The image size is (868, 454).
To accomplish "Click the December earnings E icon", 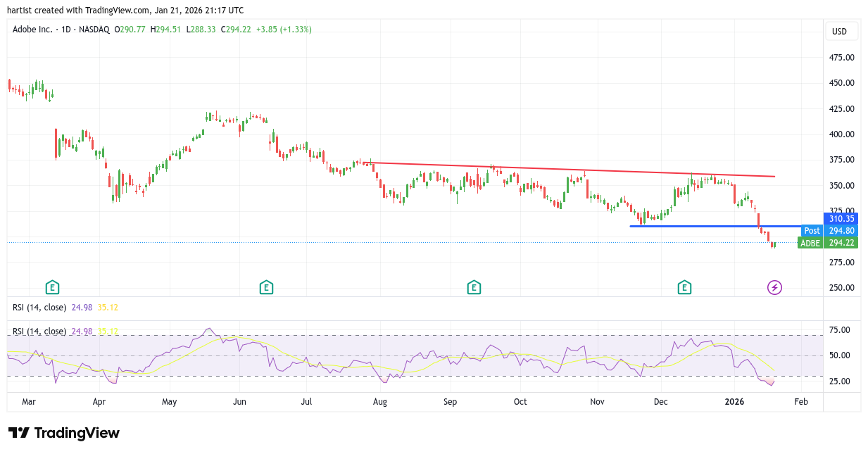I will point(684,287).
